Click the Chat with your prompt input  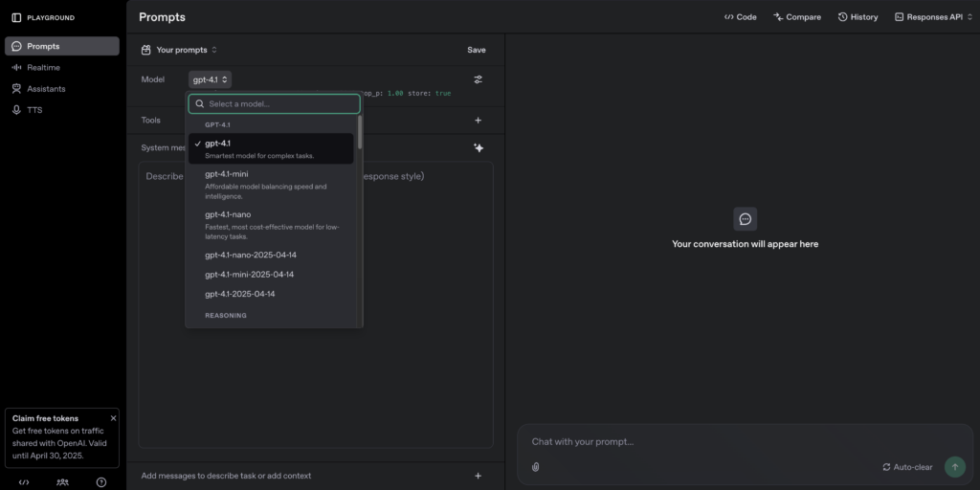pos(745,442)
